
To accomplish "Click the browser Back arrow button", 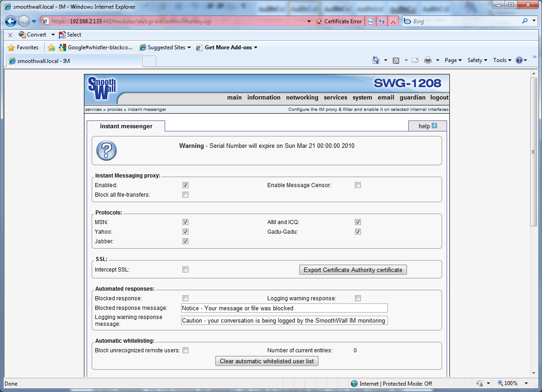I will [x=10, y=21].
